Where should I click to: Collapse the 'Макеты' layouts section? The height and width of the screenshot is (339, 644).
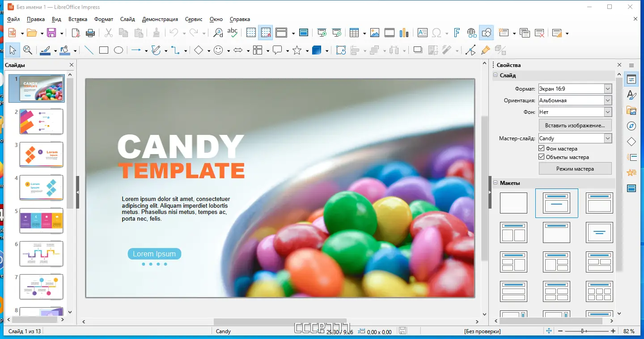click(496, 183)
